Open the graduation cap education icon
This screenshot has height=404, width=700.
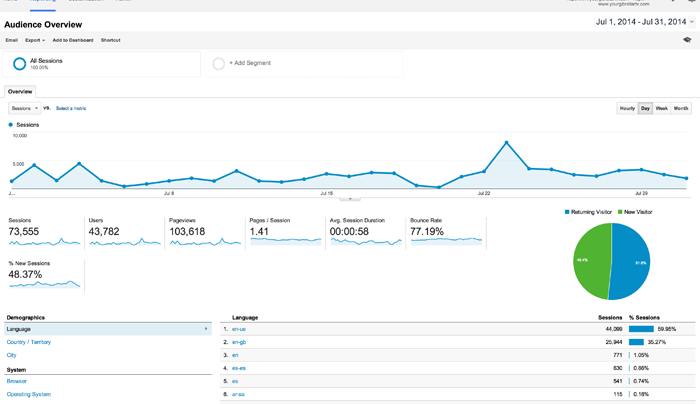pos(687,40)
